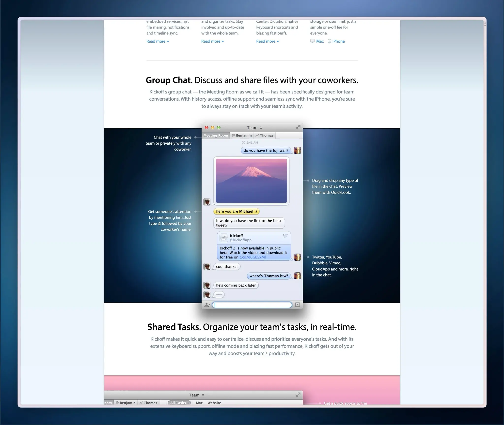Expand the third Read more link
This screenshot has height=425, width=504.
(267, 41)
